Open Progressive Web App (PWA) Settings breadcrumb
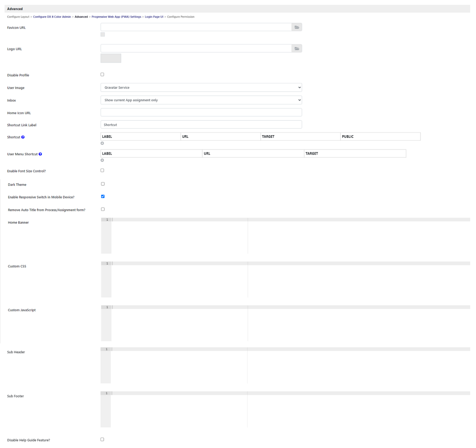This screenshot has width=476, height=448. coord(116,17)
